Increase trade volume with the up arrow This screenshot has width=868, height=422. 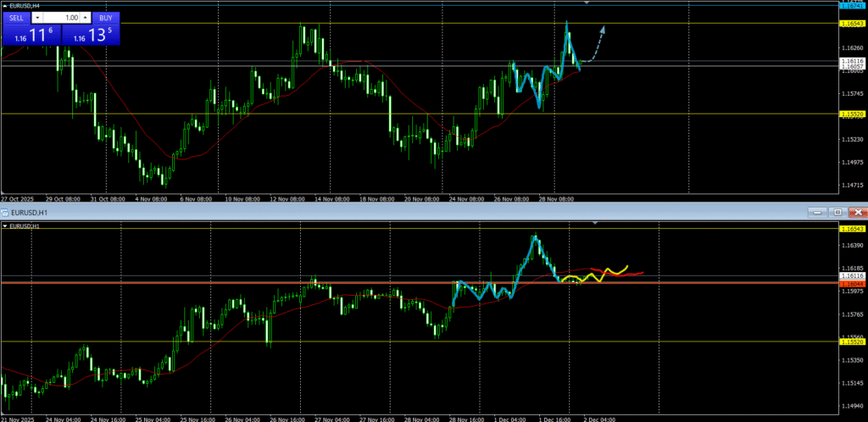[x=86, y=17]
